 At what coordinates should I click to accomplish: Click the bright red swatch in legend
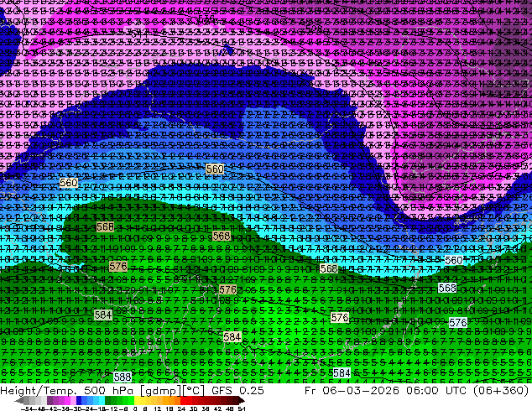(183, 401)
